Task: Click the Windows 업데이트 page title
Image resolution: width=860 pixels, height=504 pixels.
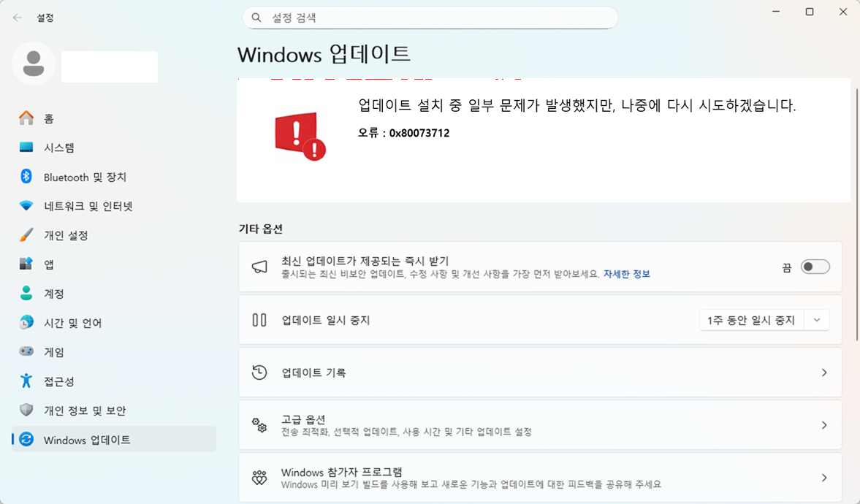Action: click(324, 54)
